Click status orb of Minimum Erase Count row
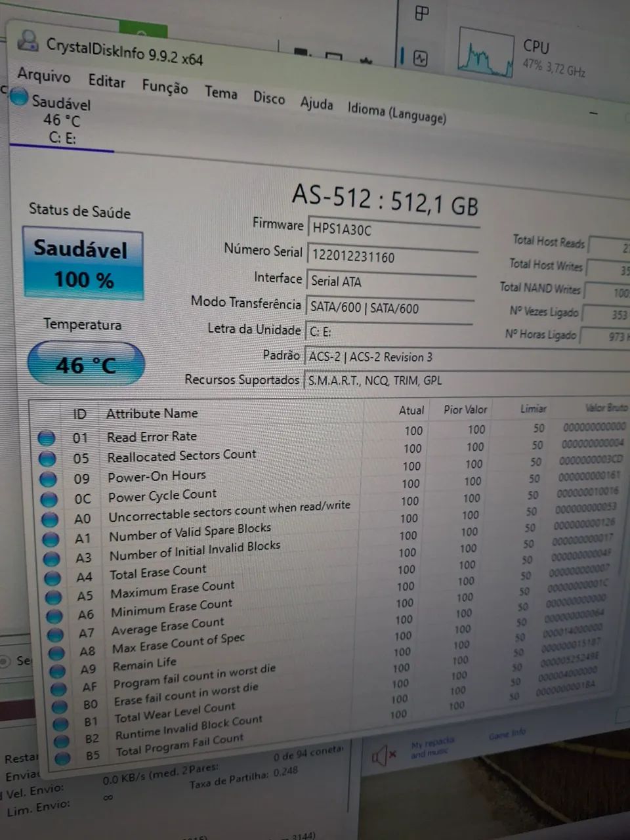Image resolution: width=630 pixels, height=840 pixels. [x=55, y=616]
